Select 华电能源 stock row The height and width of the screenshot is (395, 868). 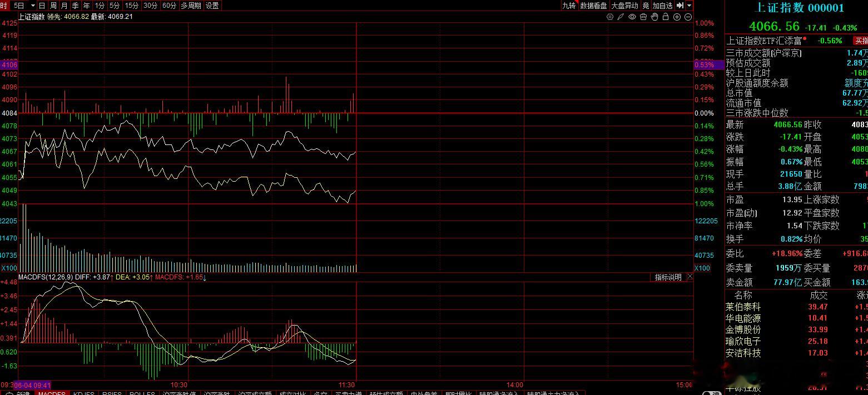[797, 318]
